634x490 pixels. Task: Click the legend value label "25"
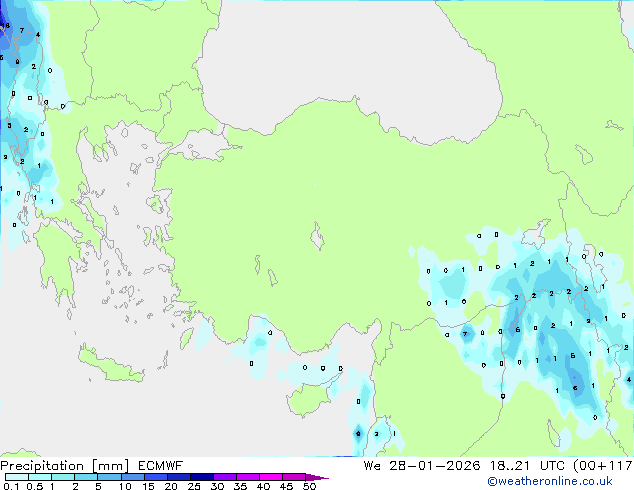tap(194, 486)
